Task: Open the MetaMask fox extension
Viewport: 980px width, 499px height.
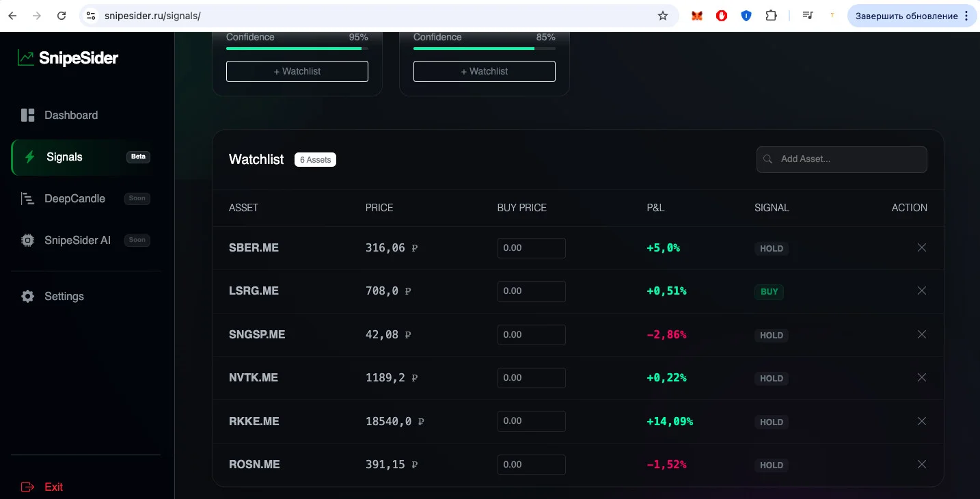Action: coord(697,16)
